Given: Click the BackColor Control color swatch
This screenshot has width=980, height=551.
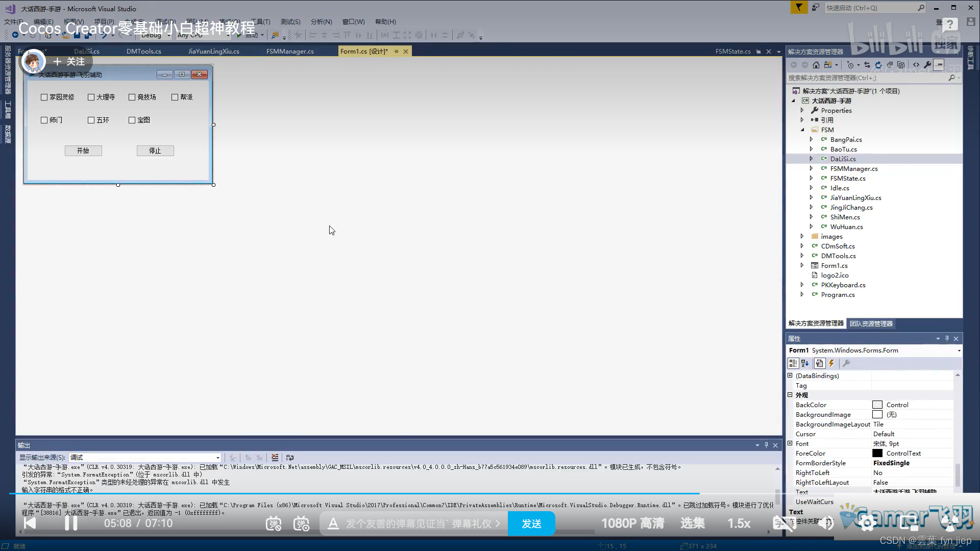Looking at the screenshot, I should tap(877, 405).
